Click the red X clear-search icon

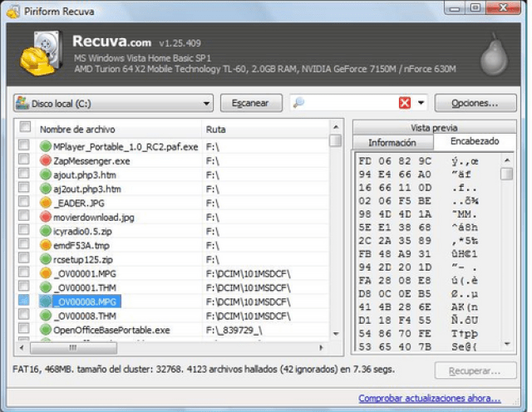405,103
